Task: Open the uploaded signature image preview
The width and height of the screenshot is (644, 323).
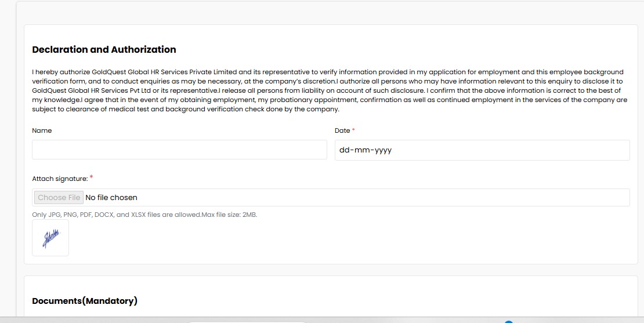Action: click(50, 238)
